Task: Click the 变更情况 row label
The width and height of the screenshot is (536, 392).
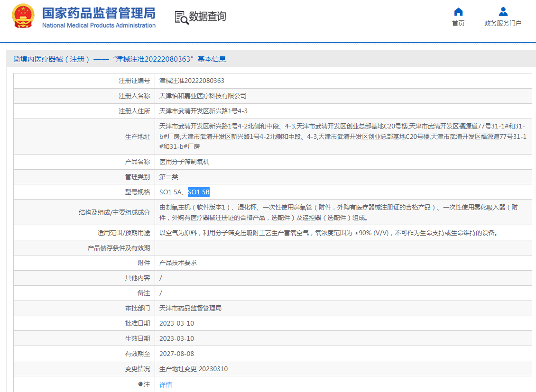Action: (x=138, y=369)
